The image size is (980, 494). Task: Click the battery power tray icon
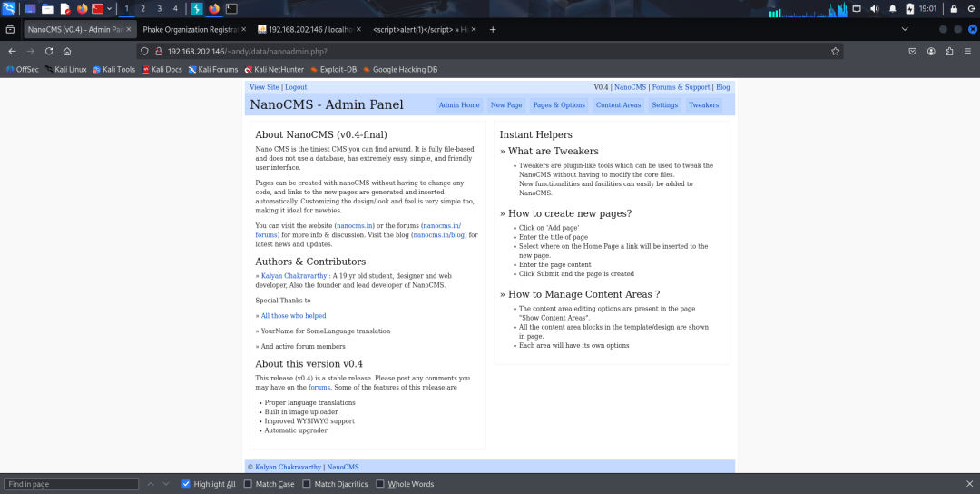tap(910, 9)
